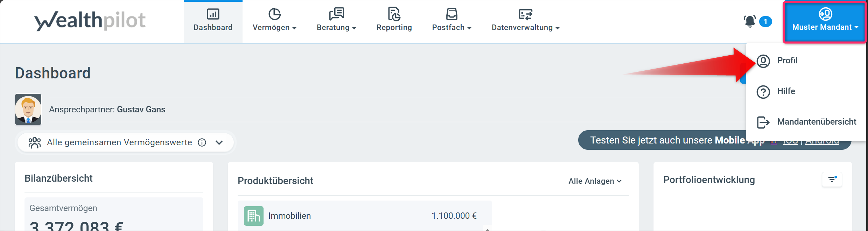This screenshot has height=231, width=868.
Task: Expand the Alle gemeinsamen Vermögenswerte selector
Action: (x=219, y=142)
